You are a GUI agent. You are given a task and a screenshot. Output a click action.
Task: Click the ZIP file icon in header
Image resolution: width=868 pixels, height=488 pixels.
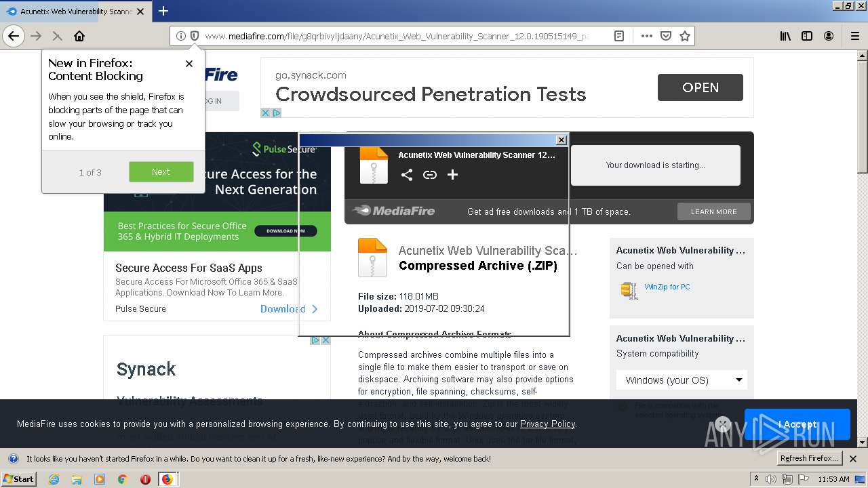374,165
